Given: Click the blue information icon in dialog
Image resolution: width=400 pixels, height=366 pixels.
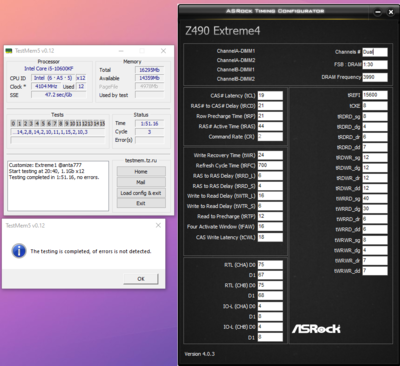Looking at the screenshot, I should (x=19, y=251).
